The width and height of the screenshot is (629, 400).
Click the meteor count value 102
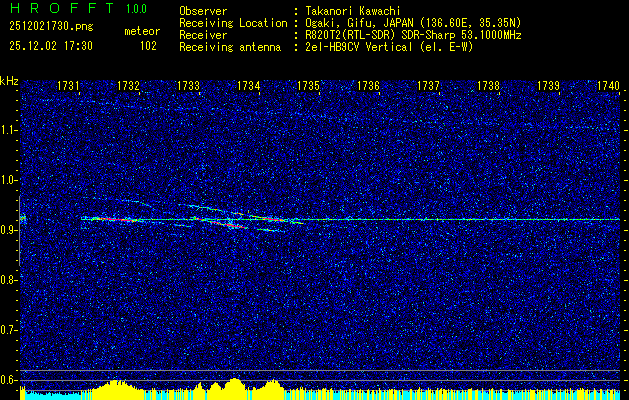click(148, 46)
